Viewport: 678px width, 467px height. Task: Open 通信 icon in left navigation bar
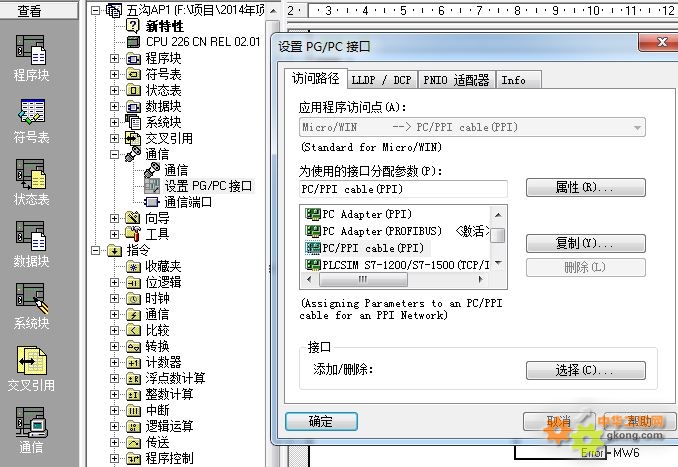pos(30,422)
